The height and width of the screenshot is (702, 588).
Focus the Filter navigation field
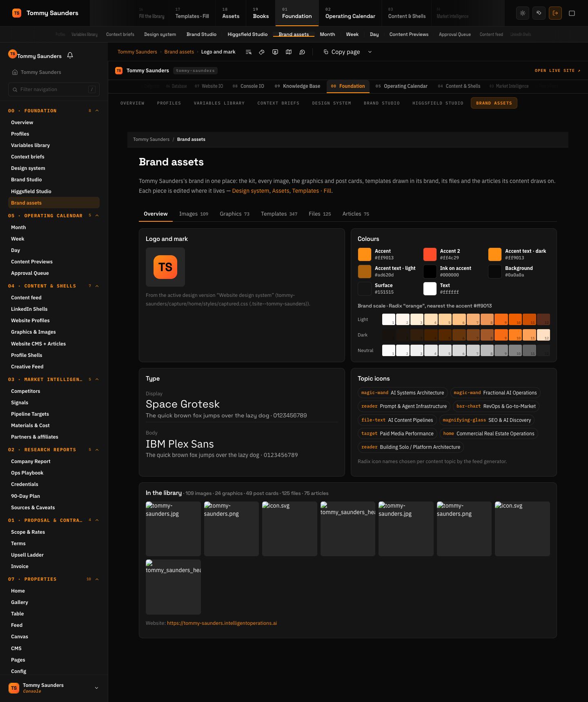[54, 89]
